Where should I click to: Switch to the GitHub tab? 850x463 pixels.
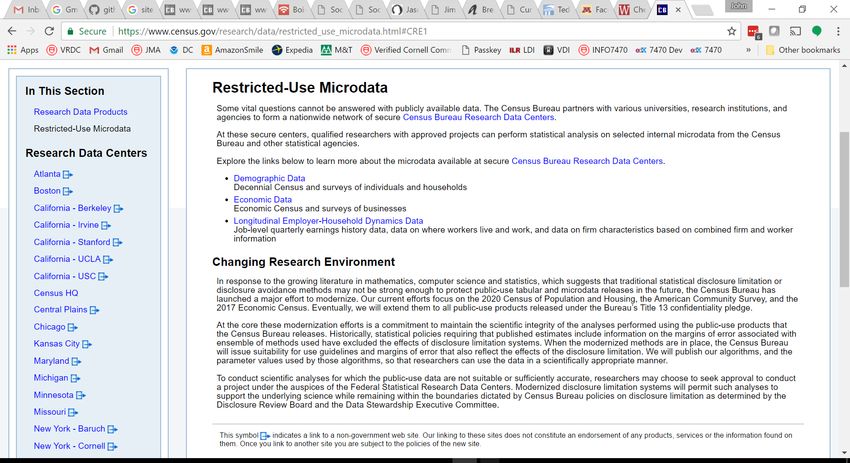(x=102, y=10)
